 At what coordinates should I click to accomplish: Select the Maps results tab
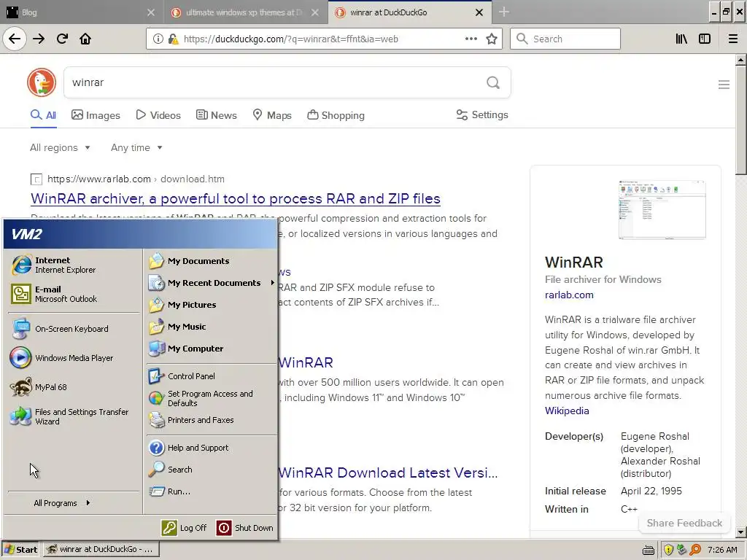click(272, 115)
